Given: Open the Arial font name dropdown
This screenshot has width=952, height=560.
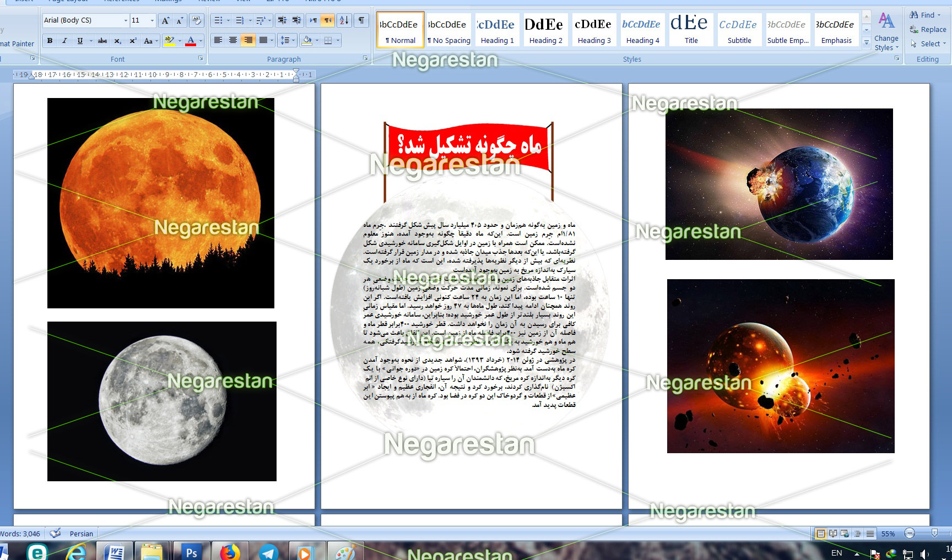Looking at the screenshot, I should point(126,20).
